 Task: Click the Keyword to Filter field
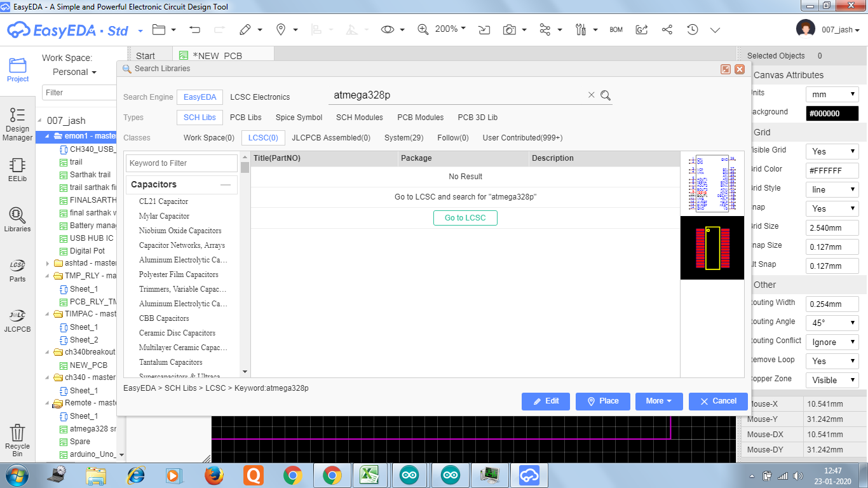(182, 163)
